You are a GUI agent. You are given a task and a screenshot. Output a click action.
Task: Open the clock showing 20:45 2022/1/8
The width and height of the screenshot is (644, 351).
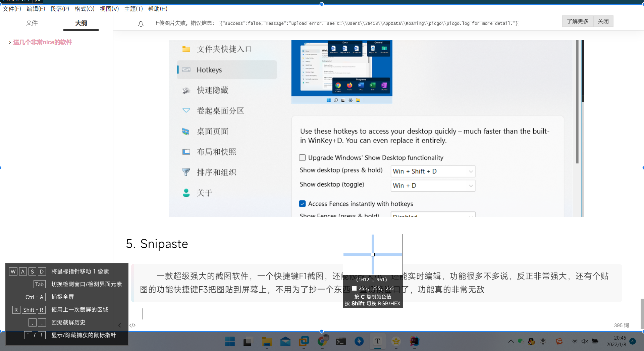point(616,341)
